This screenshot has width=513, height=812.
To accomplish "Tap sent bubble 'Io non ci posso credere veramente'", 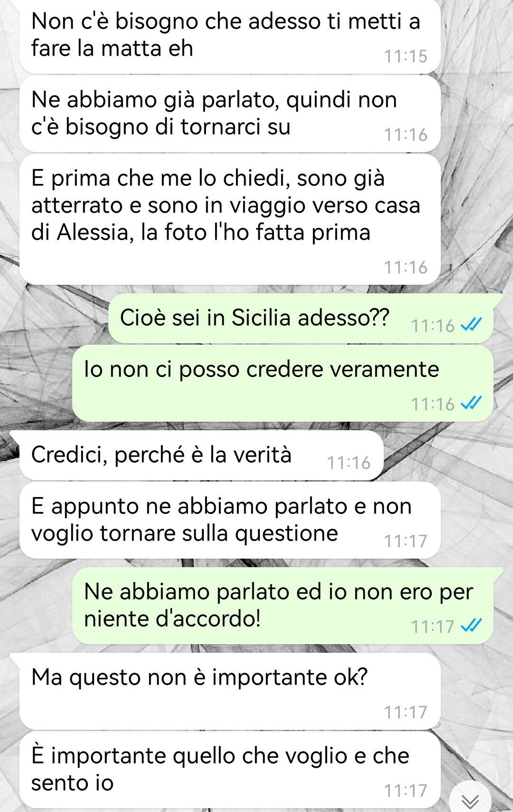I will [x=283, y=383].
